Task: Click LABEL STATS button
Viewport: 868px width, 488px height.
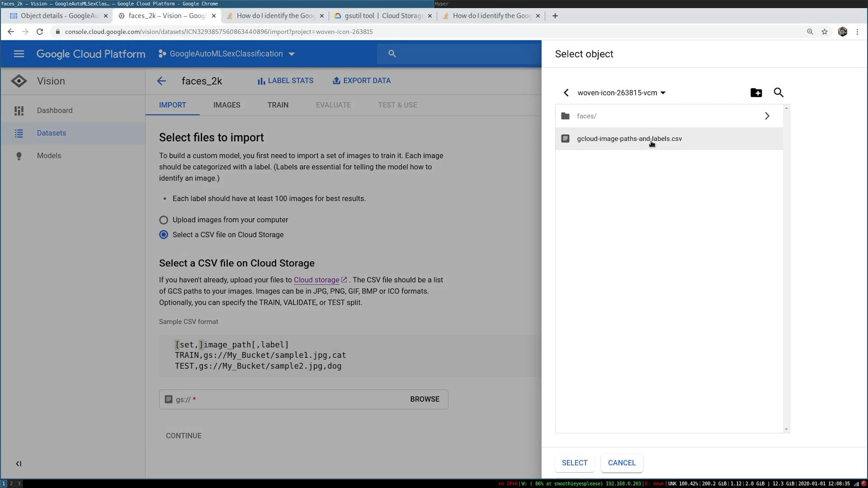Action: point(285,81)
